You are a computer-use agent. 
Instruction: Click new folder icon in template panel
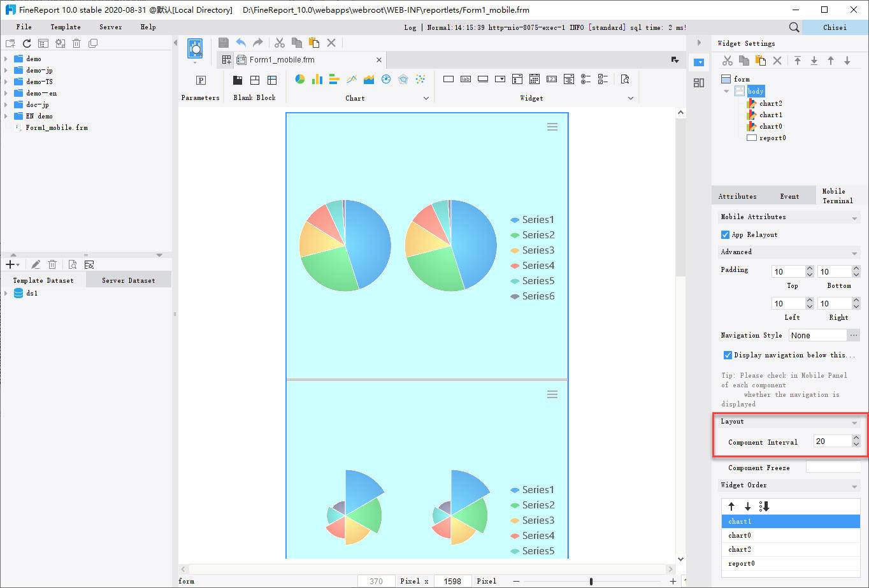pos(10,43)
